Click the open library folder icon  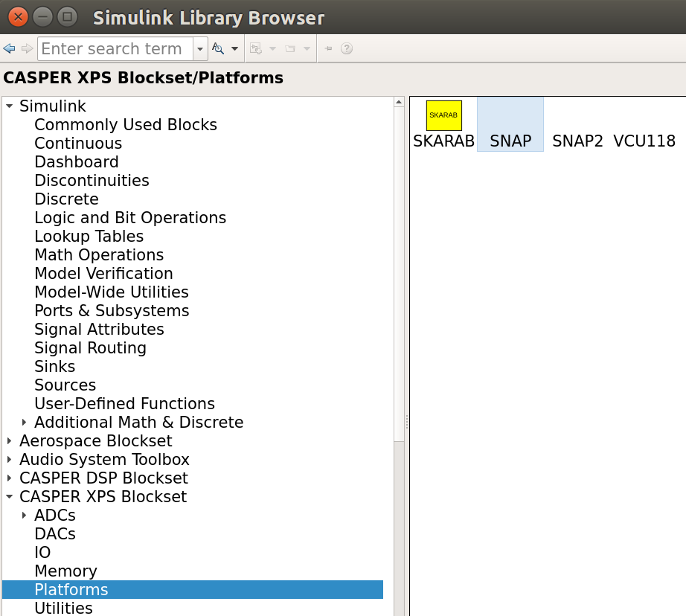[290, 48]
